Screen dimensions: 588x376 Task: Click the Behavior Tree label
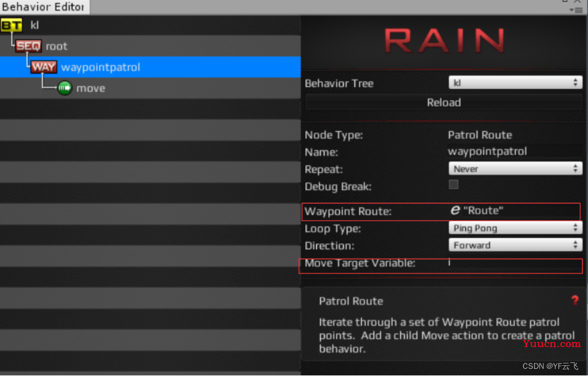coord(339,83)
